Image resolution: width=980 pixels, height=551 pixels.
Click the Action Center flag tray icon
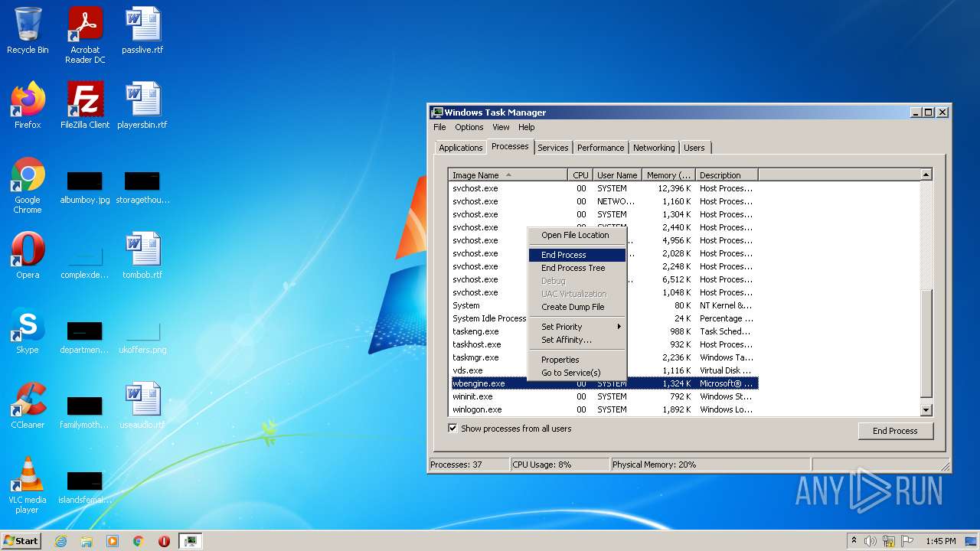click(x=907, y=541)
